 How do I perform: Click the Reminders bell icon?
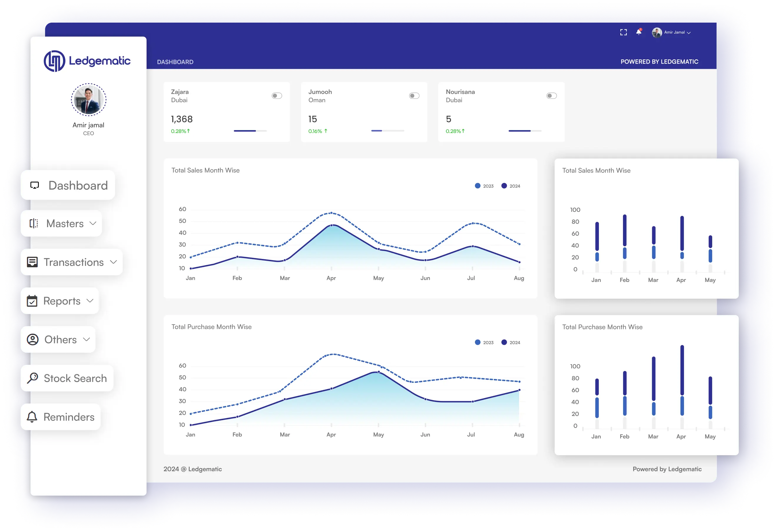[x=32, y=417]
